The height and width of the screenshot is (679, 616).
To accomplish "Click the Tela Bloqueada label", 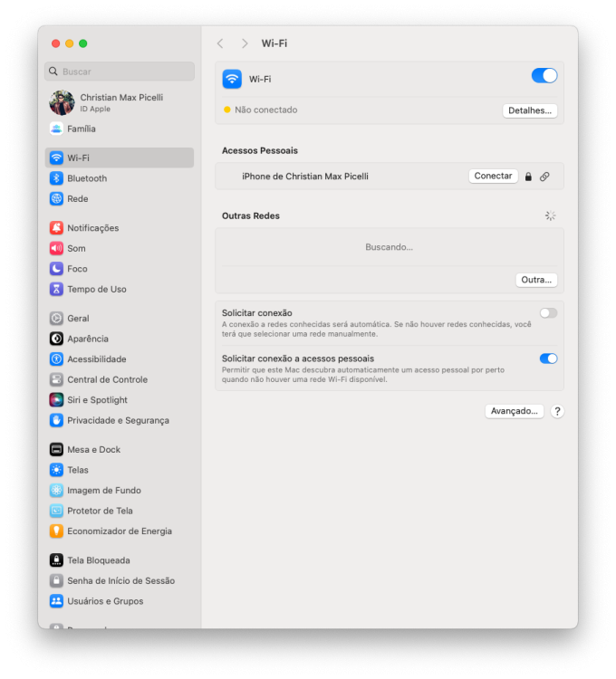I will tap(99, 560).
